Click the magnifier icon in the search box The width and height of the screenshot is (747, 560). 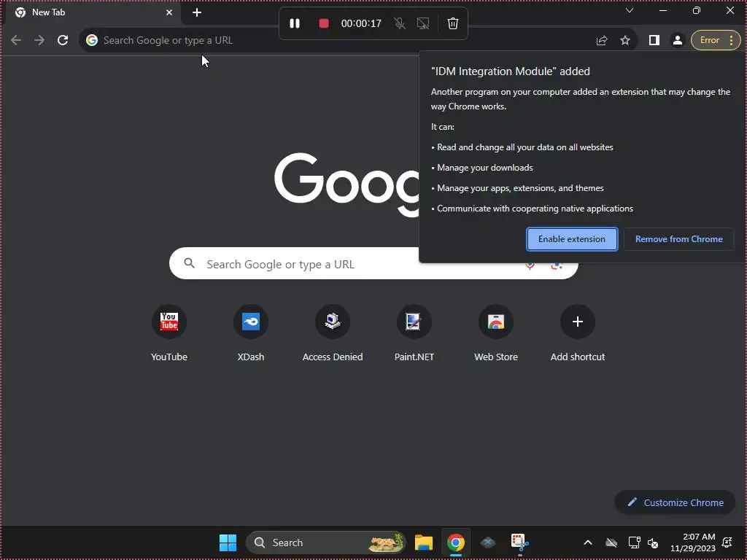[x=189, y=263]
